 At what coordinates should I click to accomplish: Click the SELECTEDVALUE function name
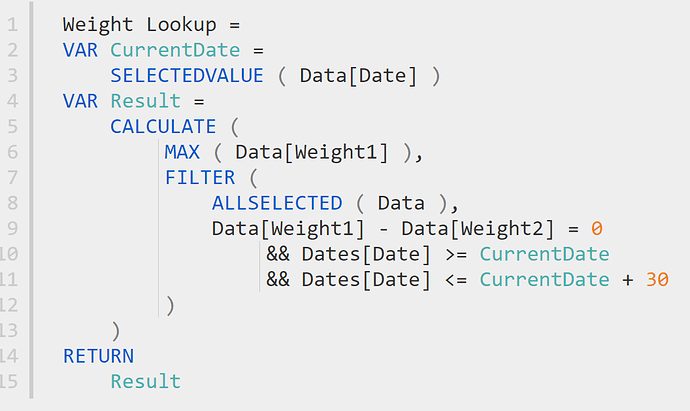coord(187,76)
